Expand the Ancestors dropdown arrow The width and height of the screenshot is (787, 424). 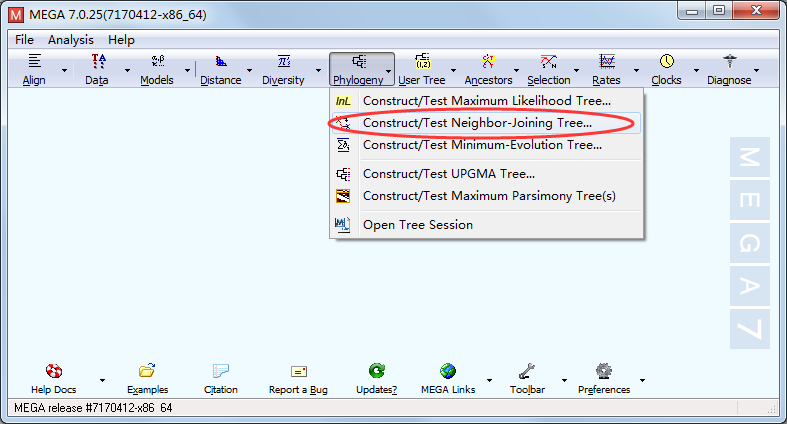click(x=516, y=70)
